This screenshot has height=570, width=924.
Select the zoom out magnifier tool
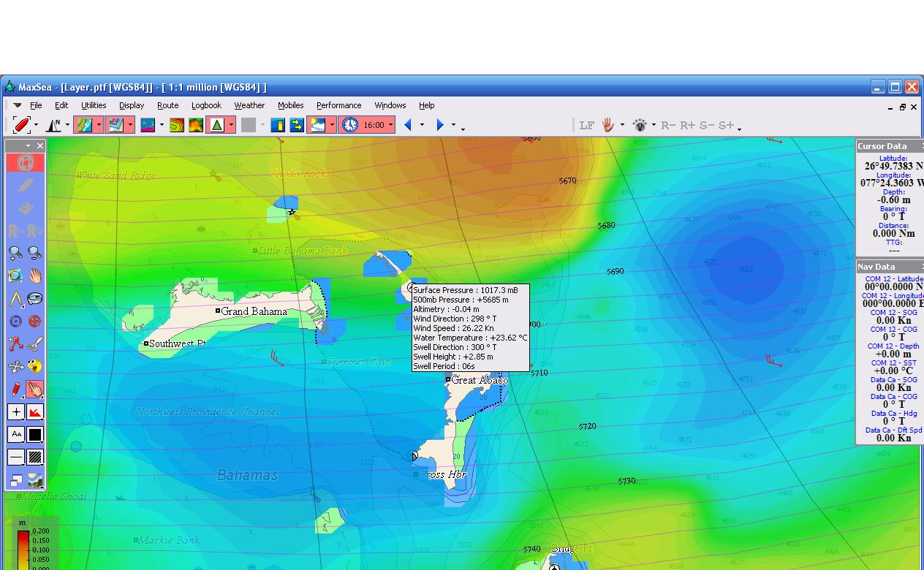click(34, 253)
